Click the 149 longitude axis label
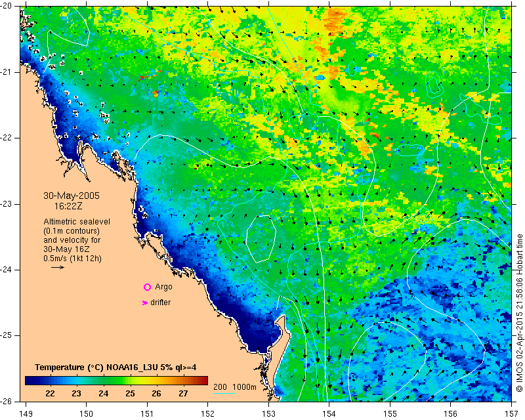Image resolution: width=525 pixels, height=420 pixels. 26,413
